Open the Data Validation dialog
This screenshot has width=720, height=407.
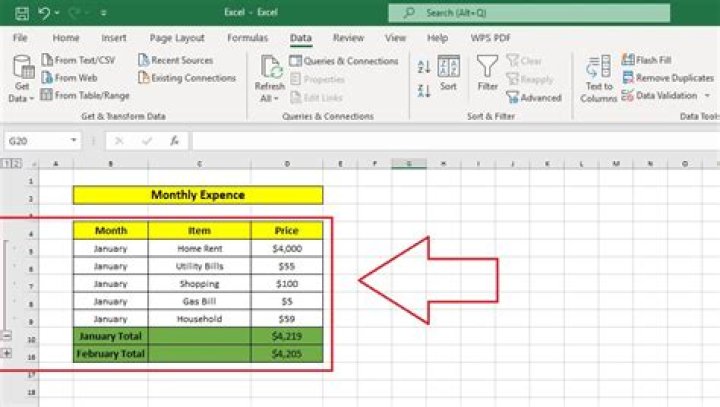point(659,96)
